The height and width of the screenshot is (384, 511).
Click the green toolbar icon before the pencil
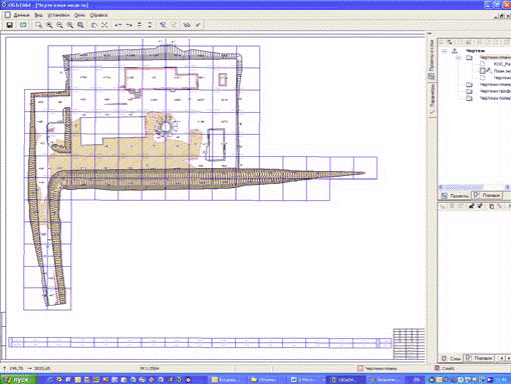click(187, 25)
